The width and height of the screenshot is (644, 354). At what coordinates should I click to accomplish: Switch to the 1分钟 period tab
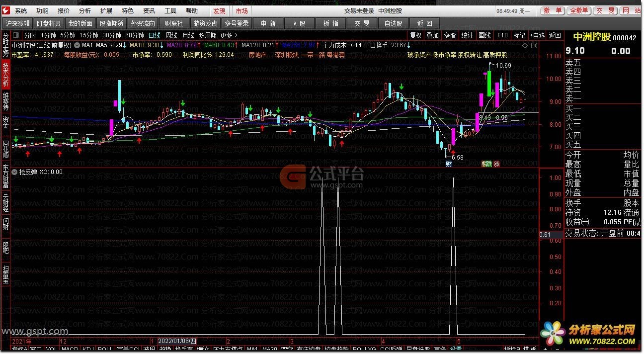(48, 35)
